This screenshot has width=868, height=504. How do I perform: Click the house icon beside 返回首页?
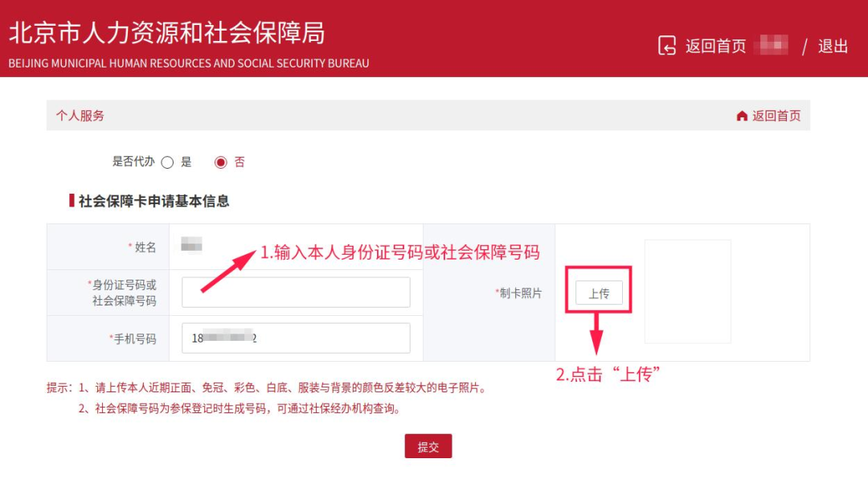coord(742,116)
